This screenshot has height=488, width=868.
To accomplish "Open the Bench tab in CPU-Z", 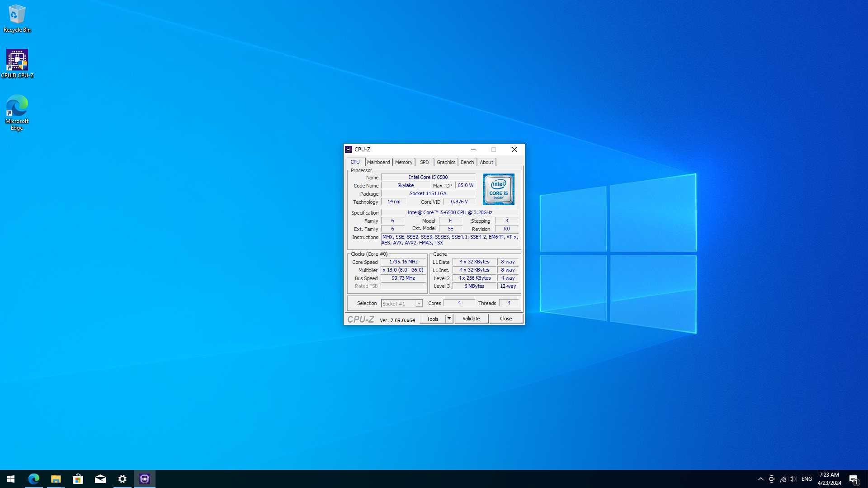I will 467,161.
